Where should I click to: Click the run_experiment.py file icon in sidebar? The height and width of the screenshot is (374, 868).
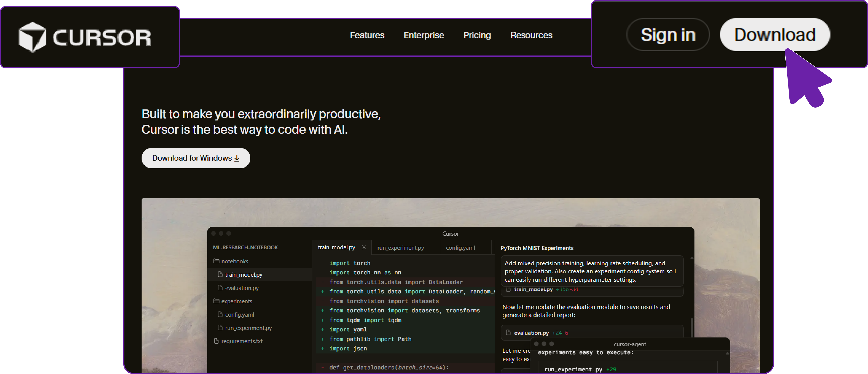click(220, 328)
